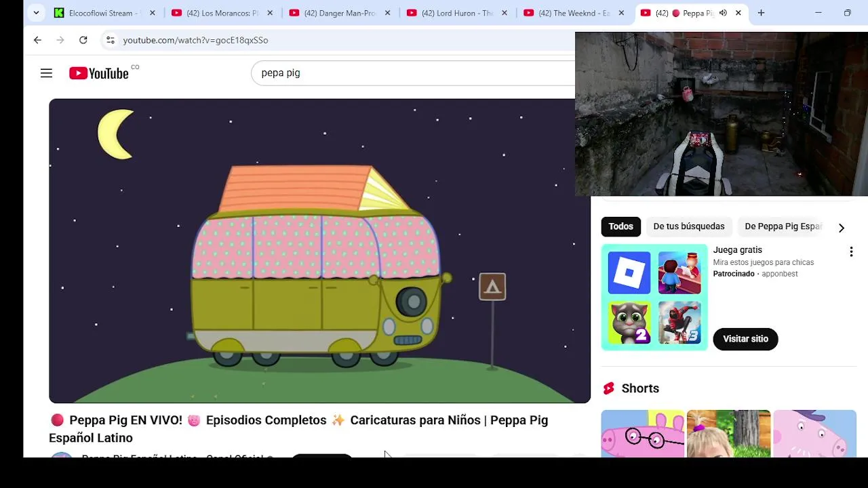The image size is (868, 488).
Task: Close the Elcocoflowi Stream tab
Action: 152,13
